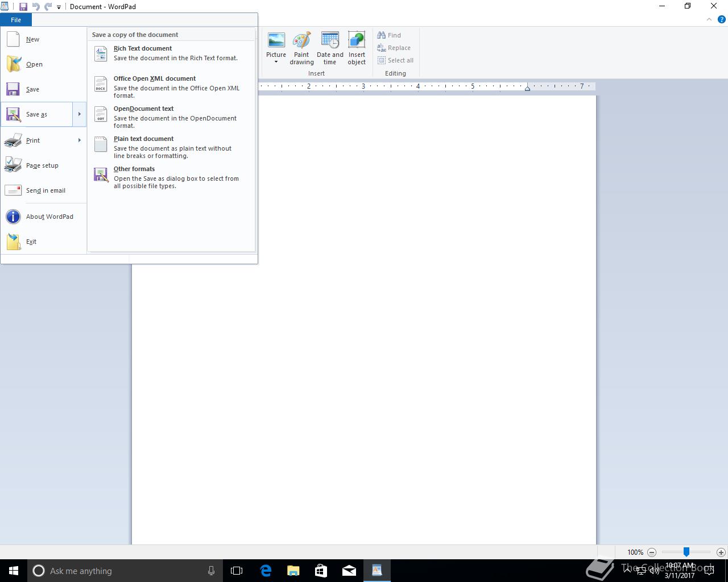Choose Send in email
The image size is (728, 582).
43,190
